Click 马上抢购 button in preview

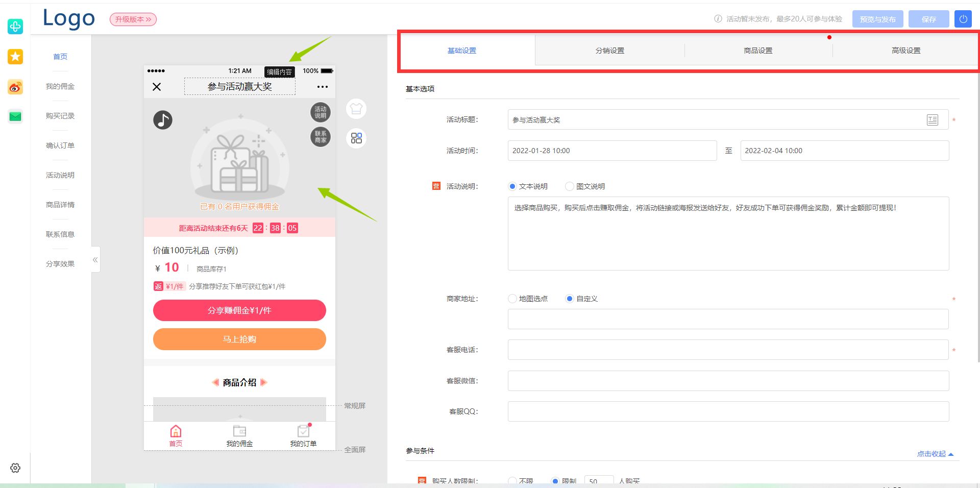coord(239,339)
